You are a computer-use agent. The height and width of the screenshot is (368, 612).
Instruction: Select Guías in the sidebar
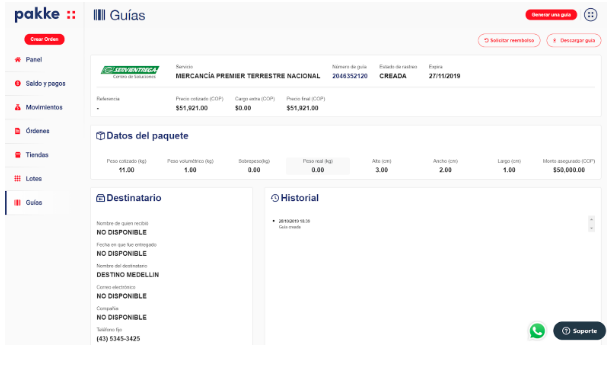point(34,203)
